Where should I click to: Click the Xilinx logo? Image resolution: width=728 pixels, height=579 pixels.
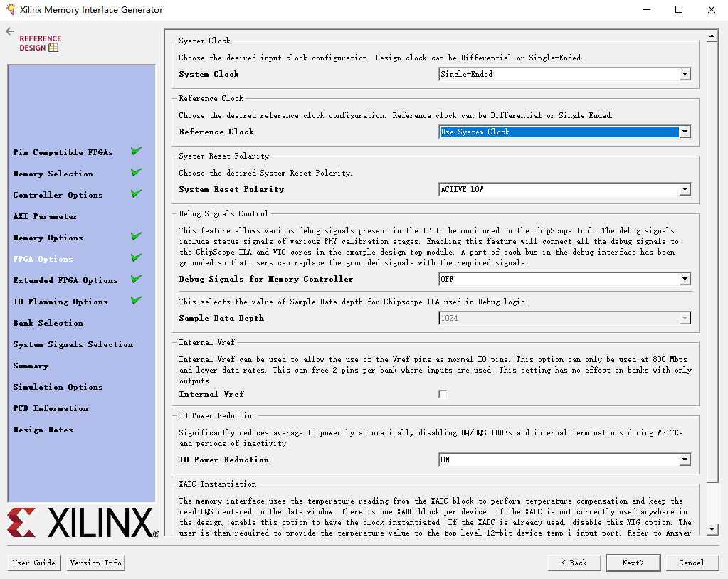pyautogui.click(x=83, y=522)
